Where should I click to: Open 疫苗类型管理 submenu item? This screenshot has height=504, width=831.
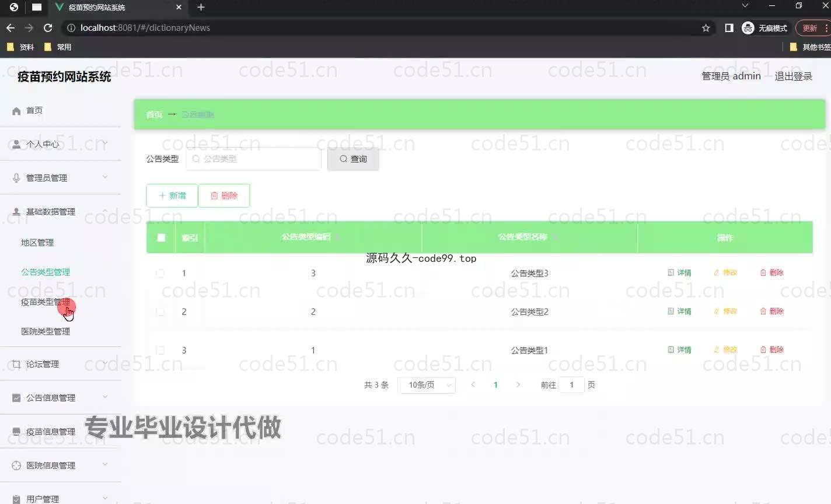46,302
